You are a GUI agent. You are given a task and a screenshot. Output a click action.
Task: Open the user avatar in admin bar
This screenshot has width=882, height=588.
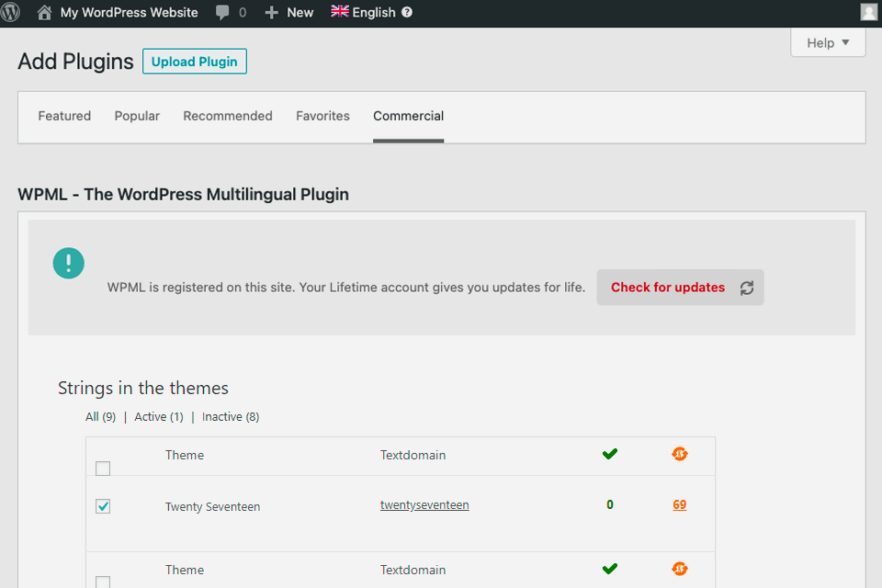click(x=870, y=12)
